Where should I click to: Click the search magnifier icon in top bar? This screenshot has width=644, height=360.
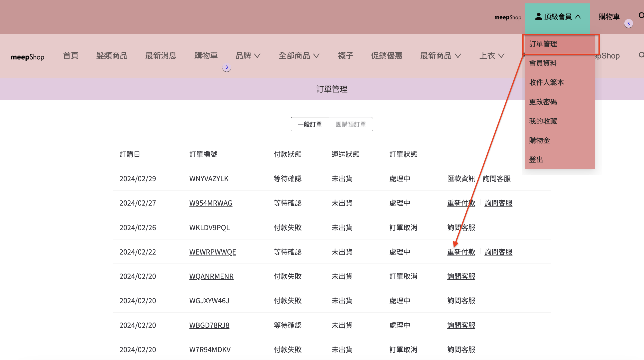click(x=641, y=16)
